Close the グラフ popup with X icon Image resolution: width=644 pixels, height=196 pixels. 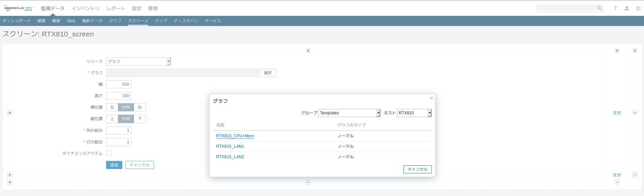pyautogui.click(x=431, y=98)
